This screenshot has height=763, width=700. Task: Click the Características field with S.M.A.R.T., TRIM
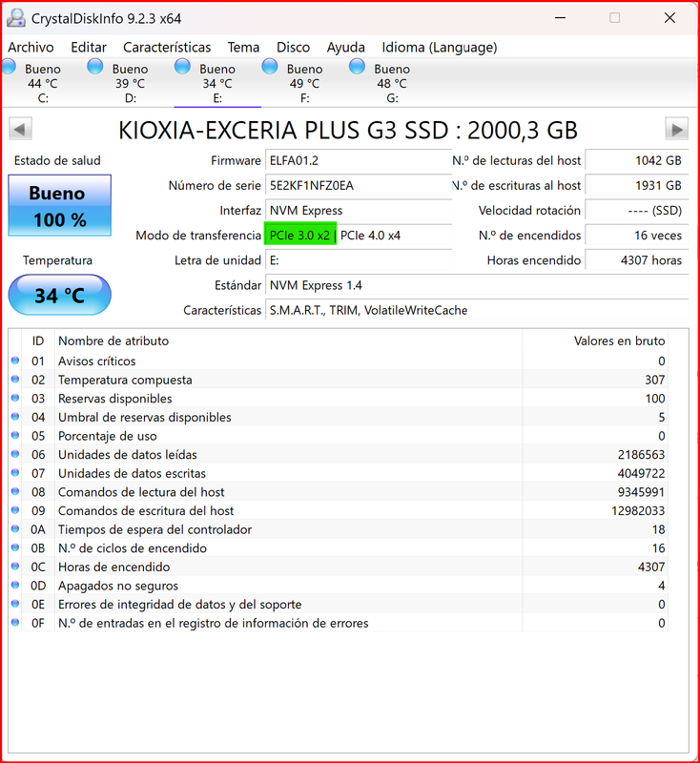point(477,310)
